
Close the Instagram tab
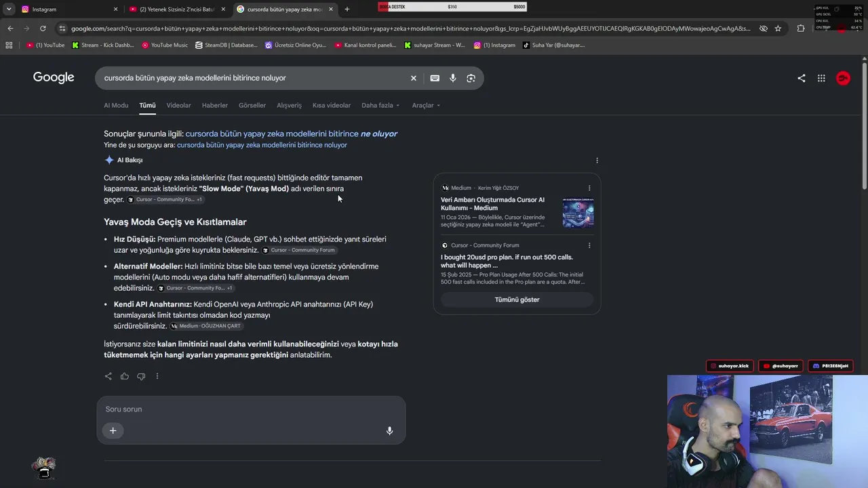(115, 9)
